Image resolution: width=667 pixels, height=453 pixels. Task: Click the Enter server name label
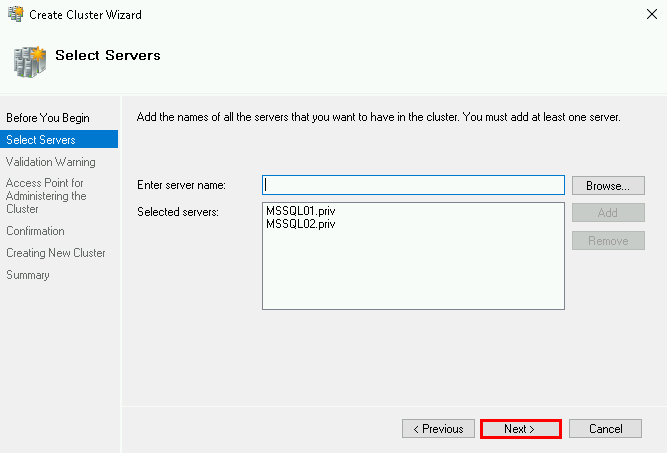(181, 185)
